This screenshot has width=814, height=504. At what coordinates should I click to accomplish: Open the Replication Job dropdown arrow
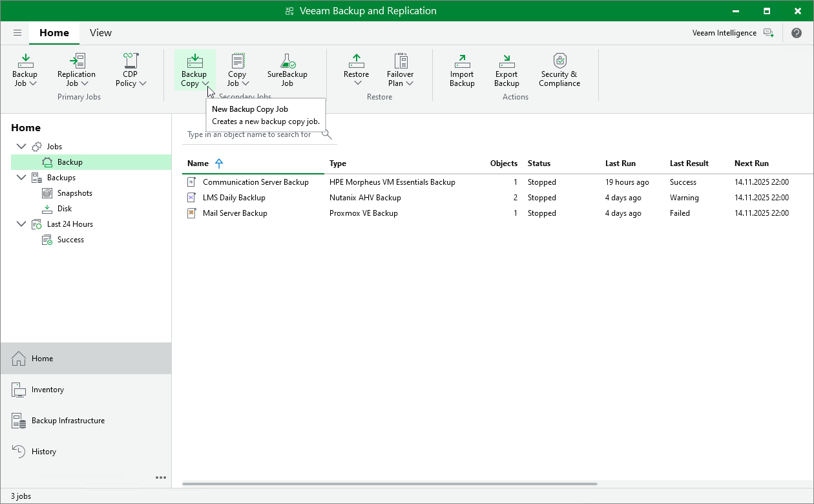85,83
